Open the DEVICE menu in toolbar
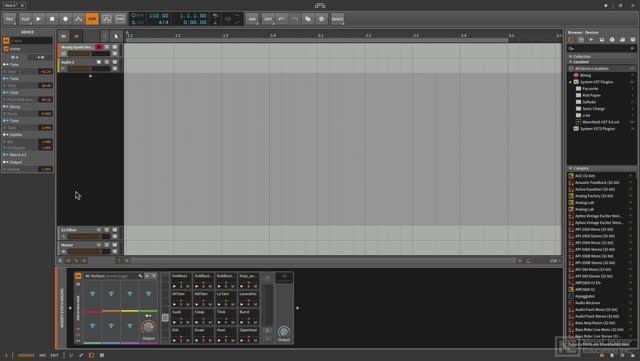 (x=337, y=19)
